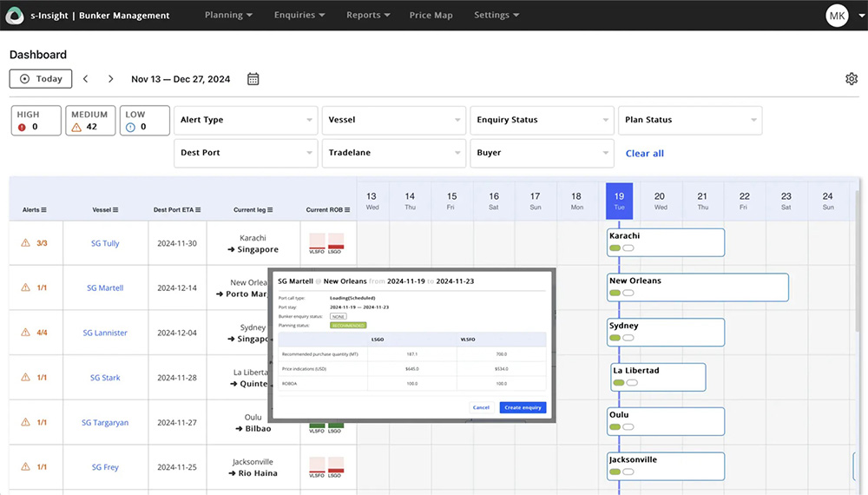Open the Settings menu
This screenshot has height=495, width=868.
pyautogui.click(x=496, y=15)
